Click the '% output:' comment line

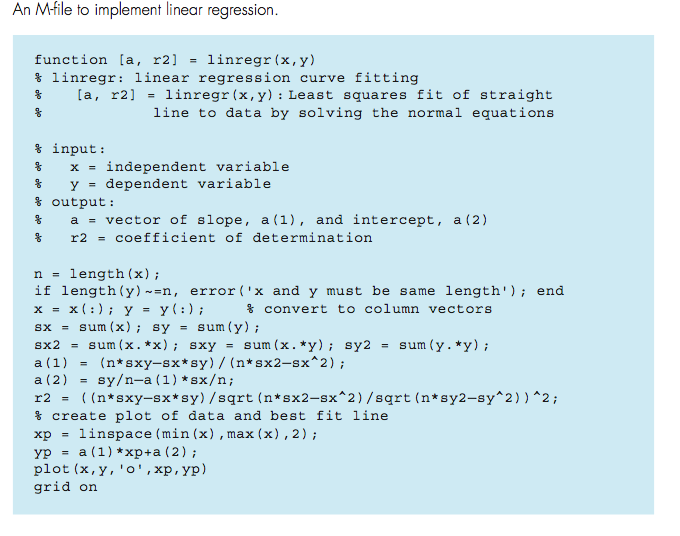coord(75,203)
